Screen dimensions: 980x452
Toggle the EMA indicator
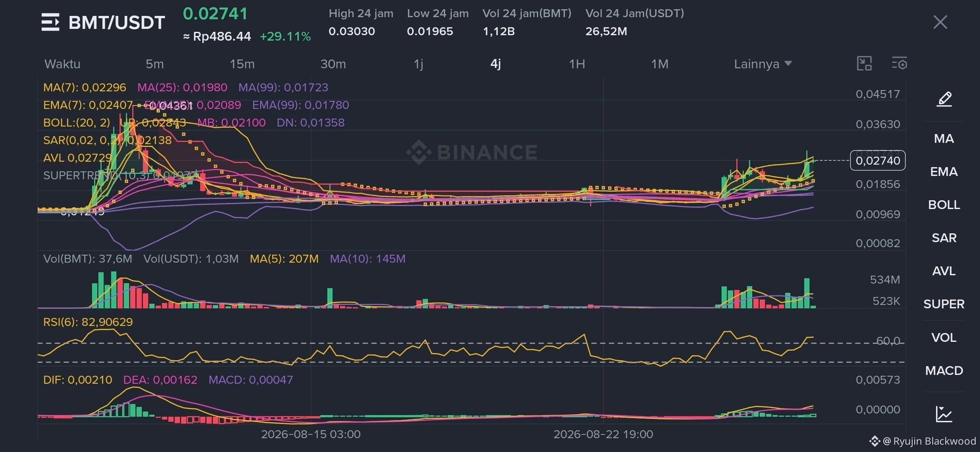coord(944,172)
